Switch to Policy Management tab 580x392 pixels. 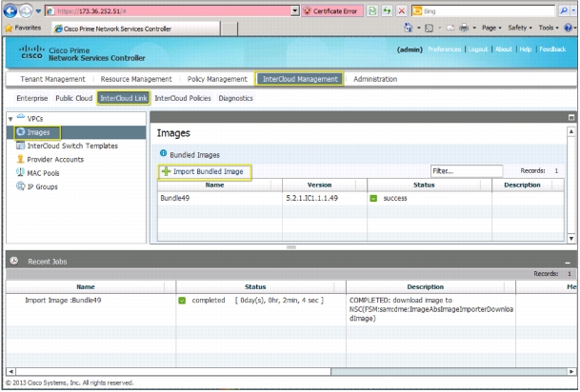[x=217, y=79]
